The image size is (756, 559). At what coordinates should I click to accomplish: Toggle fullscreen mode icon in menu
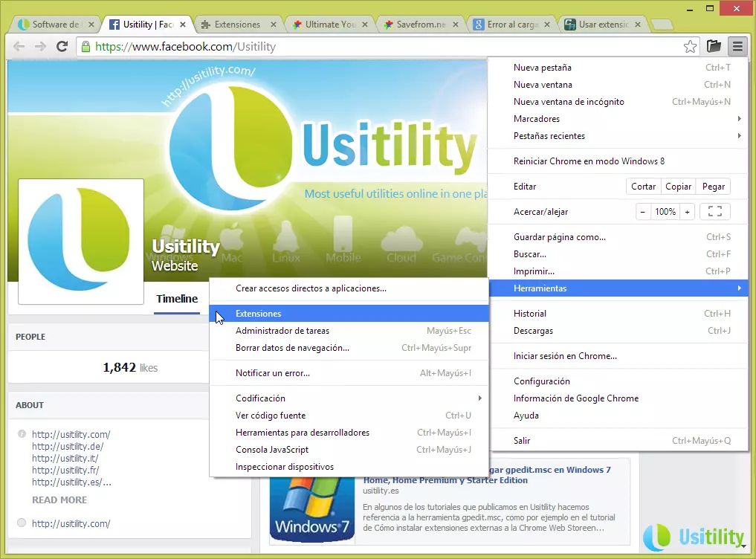coord(714,212)
